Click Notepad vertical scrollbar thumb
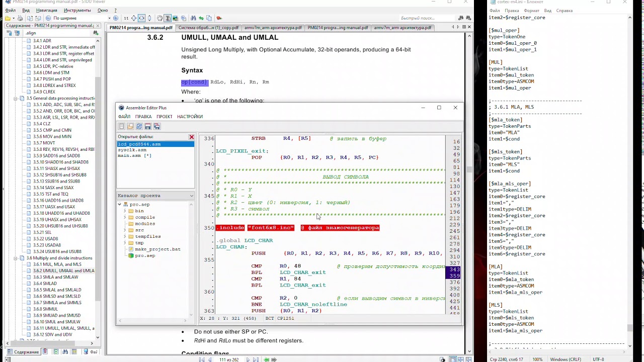 [x=630, y=328]
